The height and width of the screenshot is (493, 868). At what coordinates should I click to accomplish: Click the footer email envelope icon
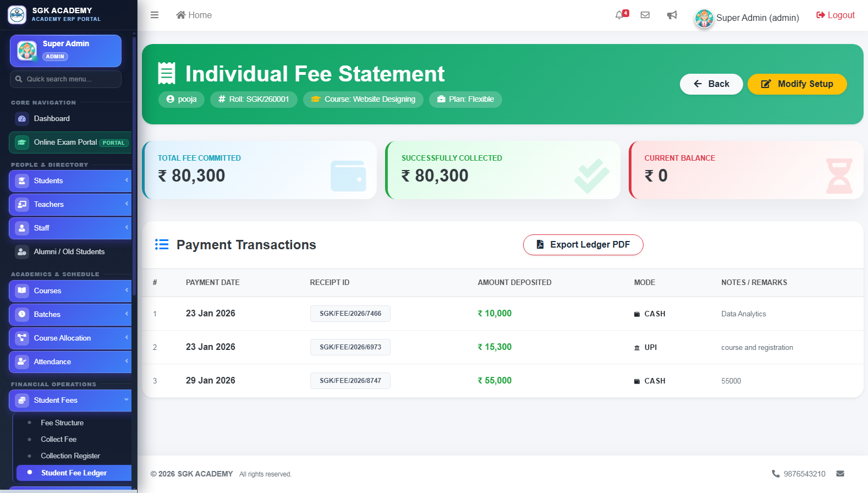[x=840, y=474]
